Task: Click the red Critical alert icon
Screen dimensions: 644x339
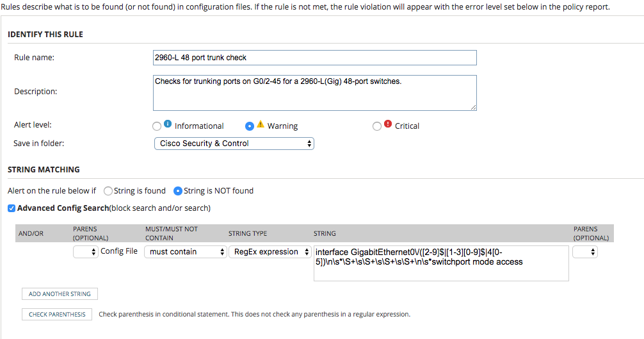Action: click(388, 125)
